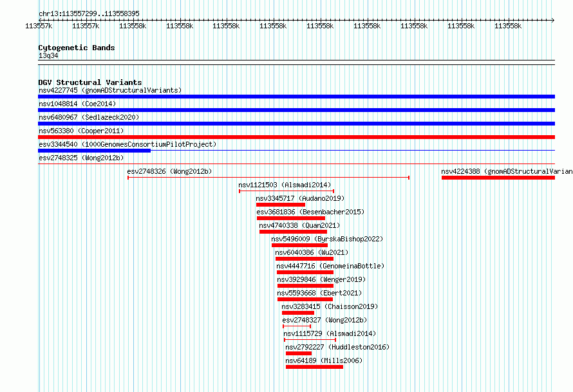This screenshot has height=392, width=573.
Task: Click the right arrow end of the ruler
Action: point(553,20)
